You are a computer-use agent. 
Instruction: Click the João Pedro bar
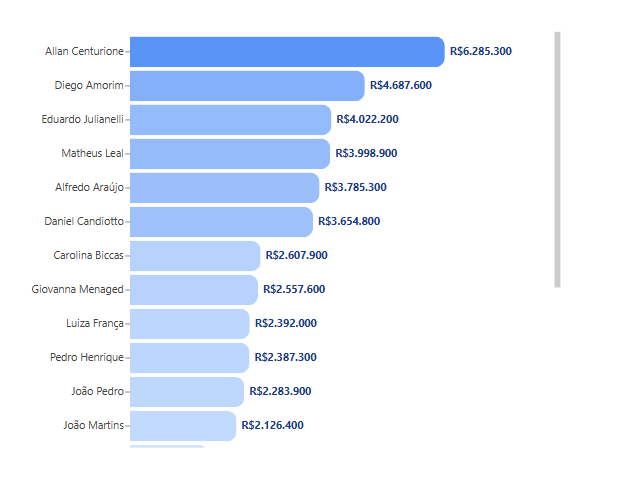pyautogui.click(x=187, y=392)
